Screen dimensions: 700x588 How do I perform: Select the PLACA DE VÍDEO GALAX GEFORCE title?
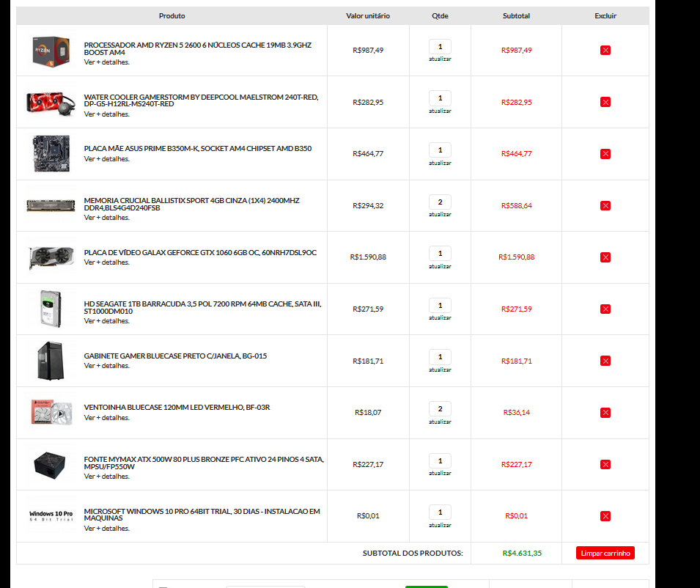(x=200, y=253)
